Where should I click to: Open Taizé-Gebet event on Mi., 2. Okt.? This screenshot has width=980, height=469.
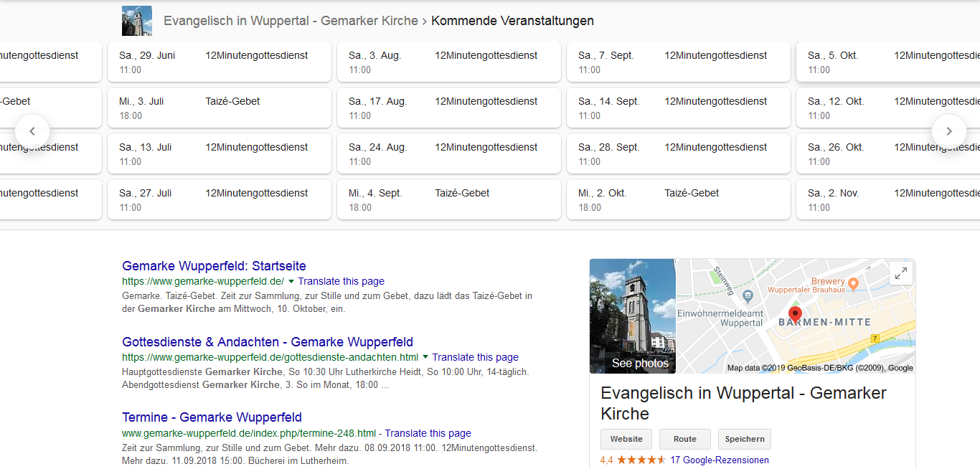[679, 199]
